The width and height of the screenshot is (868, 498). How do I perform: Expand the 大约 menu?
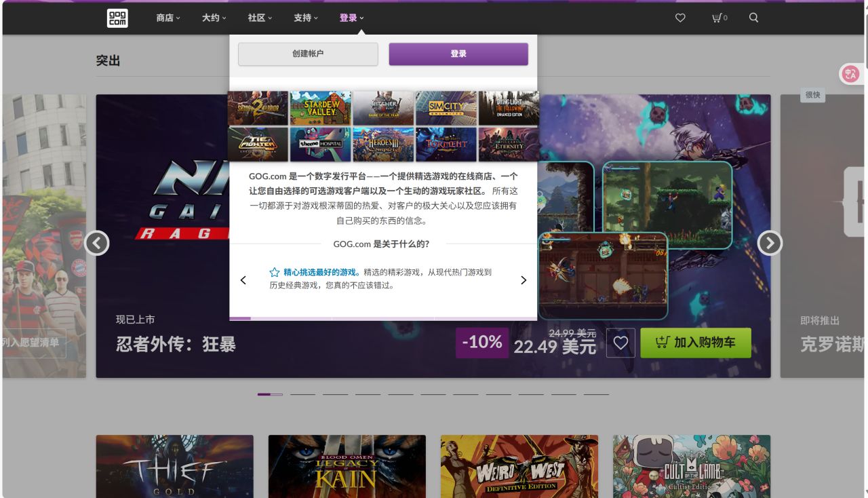tap(214, 18)
